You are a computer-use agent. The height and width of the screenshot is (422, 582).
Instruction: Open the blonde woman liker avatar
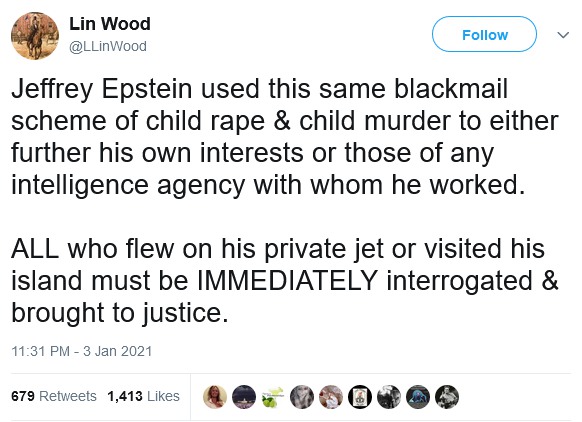[x=215, y=397]
